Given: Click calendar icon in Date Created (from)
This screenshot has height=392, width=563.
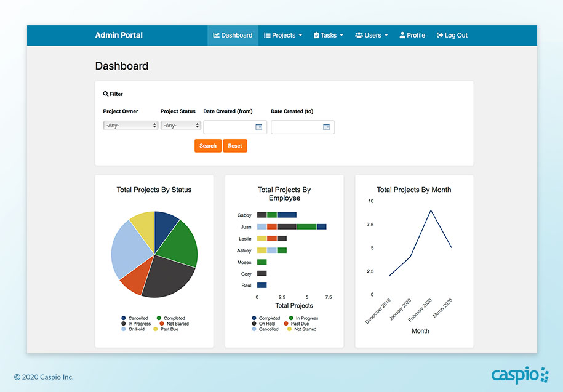Looking at the screenshot, I should [x=259, y=127].
